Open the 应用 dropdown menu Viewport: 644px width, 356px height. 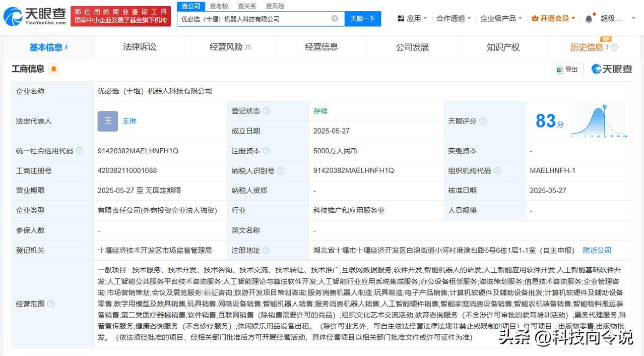click(x=413, y=19)
